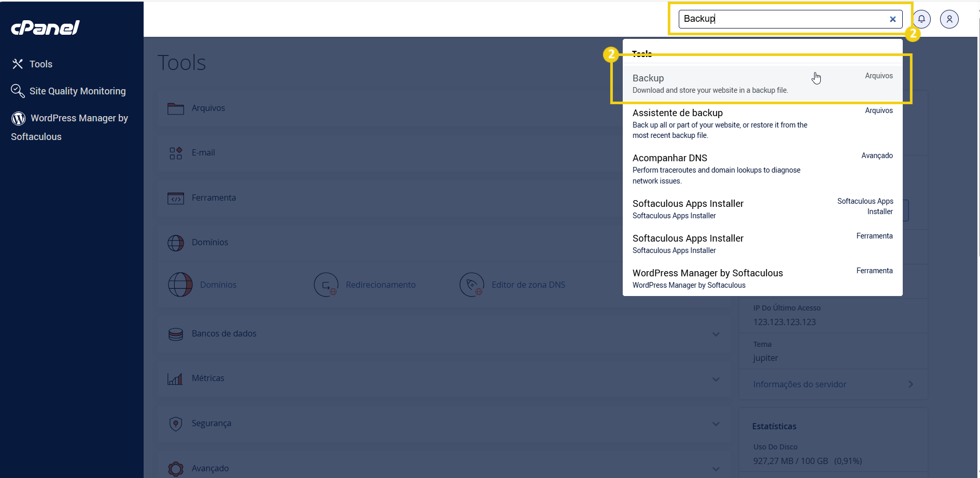Click the Métricas section label

(208, 378)
